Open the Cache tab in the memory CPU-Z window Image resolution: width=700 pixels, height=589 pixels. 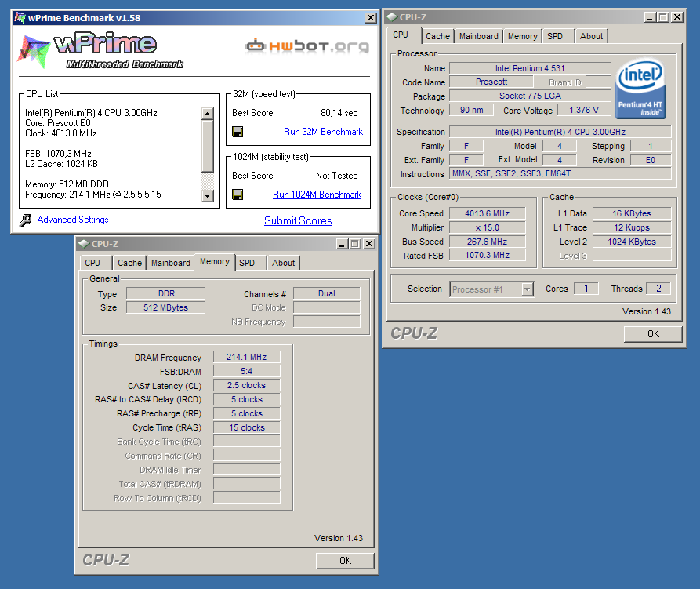[x=129, y=263]
